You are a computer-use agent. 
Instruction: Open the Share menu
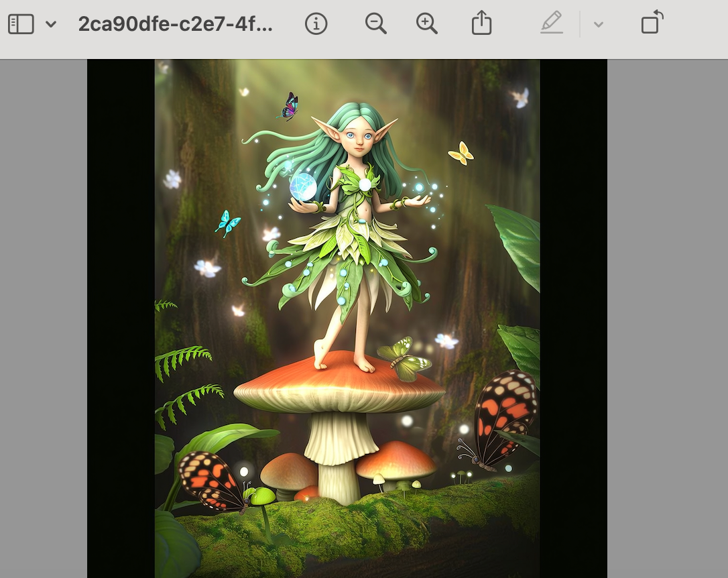[x=481, y=23]
